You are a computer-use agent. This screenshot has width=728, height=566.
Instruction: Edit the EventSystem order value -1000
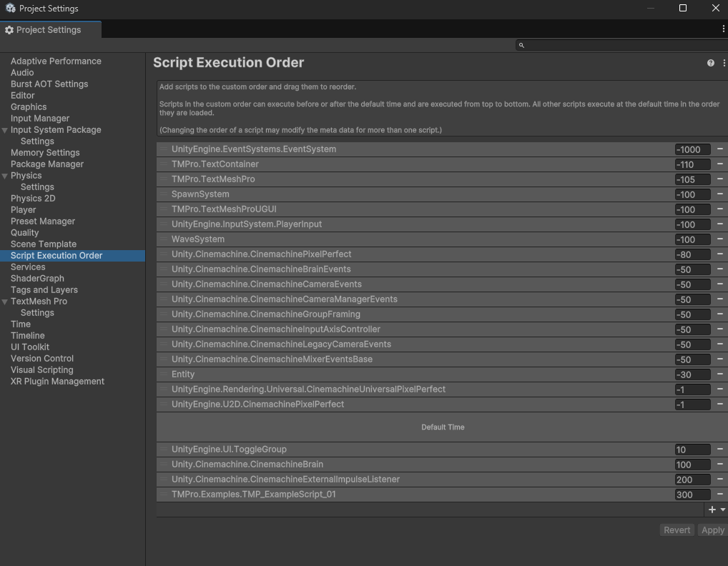[x=692, y=149]
